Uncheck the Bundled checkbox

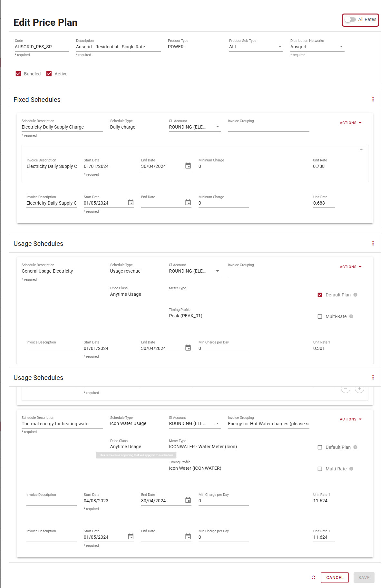pyautogui.click(x=18, y=74)
